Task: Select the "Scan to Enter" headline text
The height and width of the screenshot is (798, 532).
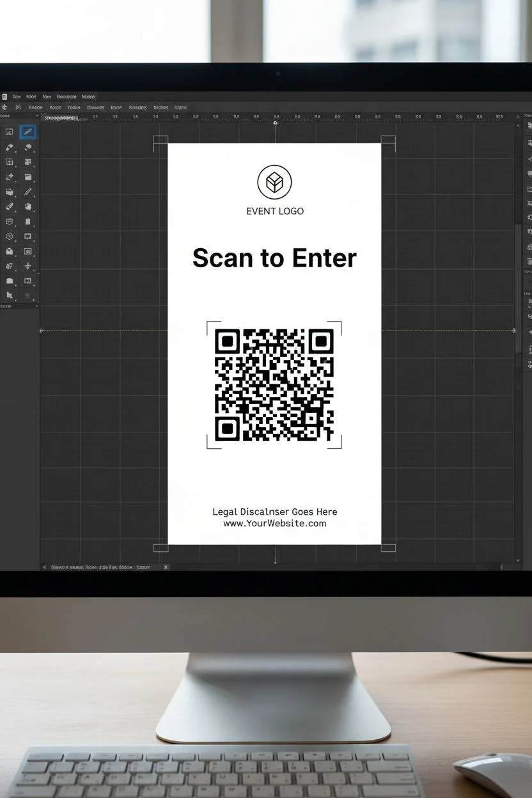Action: click(x=274, y=258)
